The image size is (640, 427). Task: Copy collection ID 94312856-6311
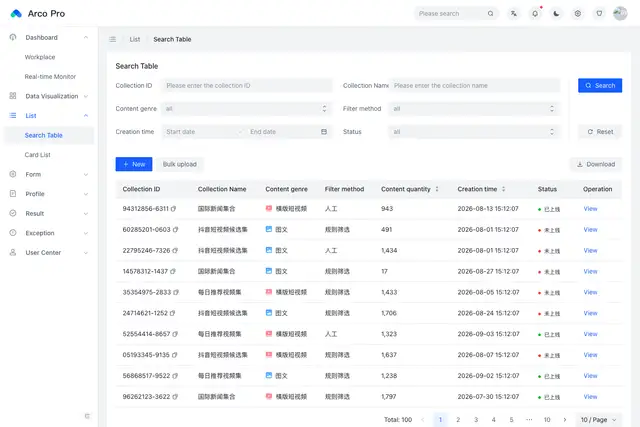pos(173,209)
